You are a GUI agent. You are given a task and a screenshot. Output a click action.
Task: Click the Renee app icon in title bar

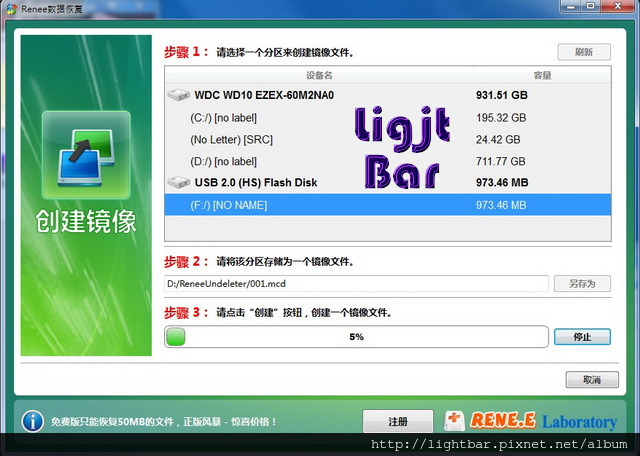point(12,9)
